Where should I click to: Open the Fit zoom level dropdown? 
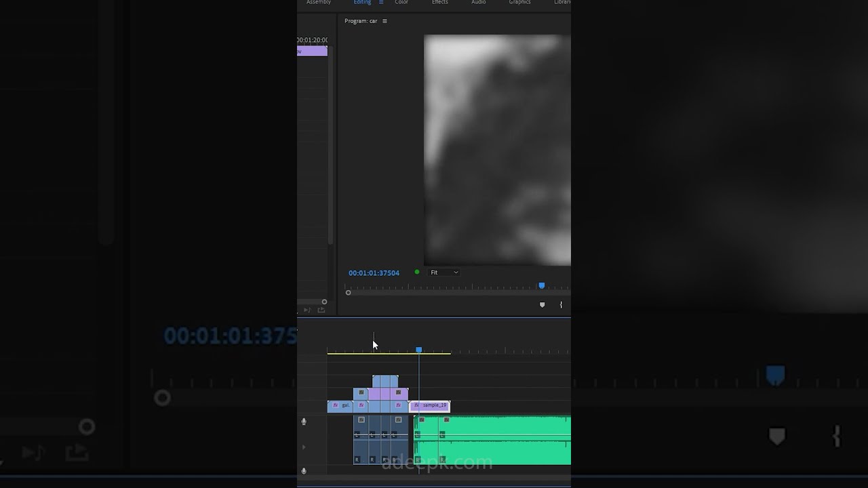(x=445, y=272)
